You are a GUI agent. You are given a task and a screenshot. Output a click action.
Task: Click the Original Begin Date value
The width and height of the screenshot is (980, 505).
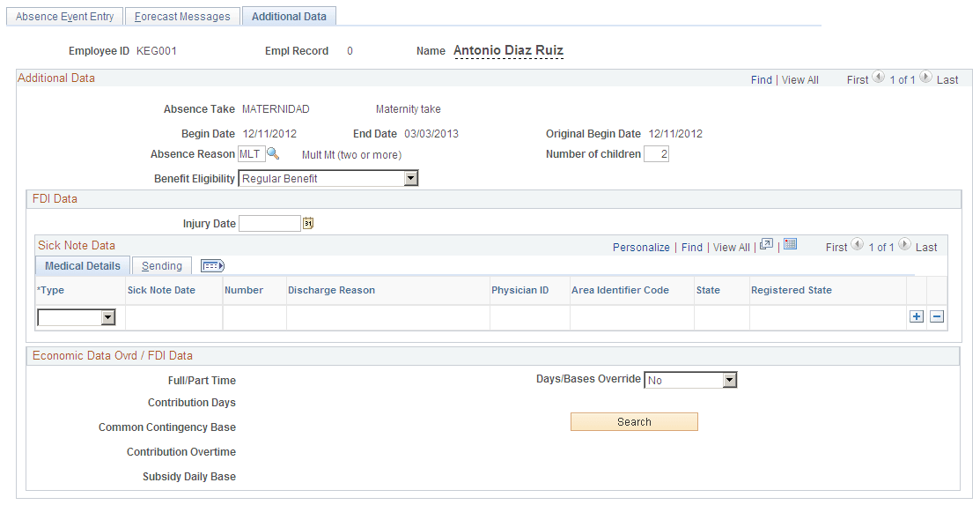[675, 134]
